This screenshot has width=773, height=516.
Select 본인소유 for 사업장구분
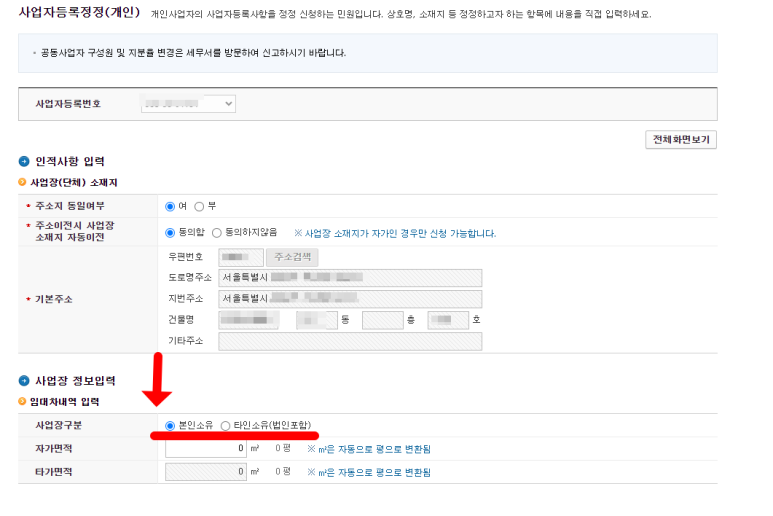tap(170, 425)
